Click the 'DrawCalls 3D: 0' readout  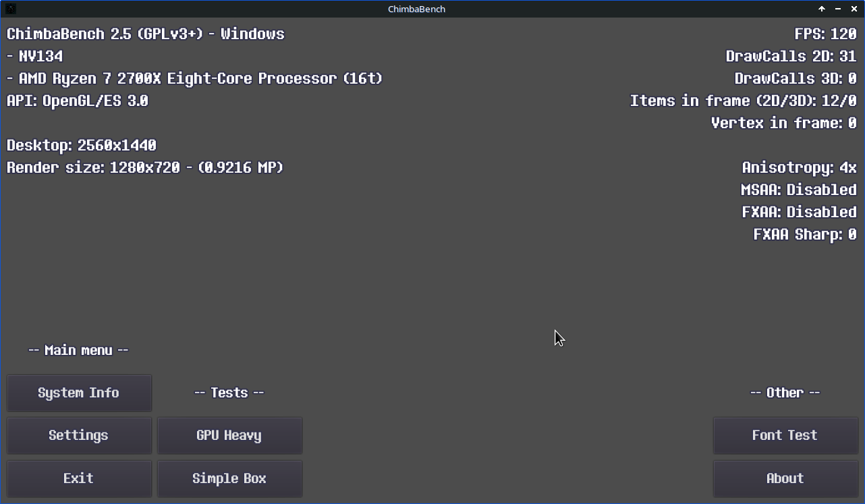(x=796, y=78)
